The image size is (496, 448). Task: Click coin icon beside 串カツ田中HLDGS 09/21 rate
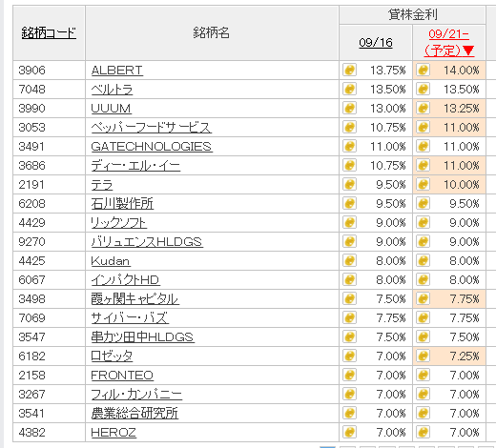[423, 336]
